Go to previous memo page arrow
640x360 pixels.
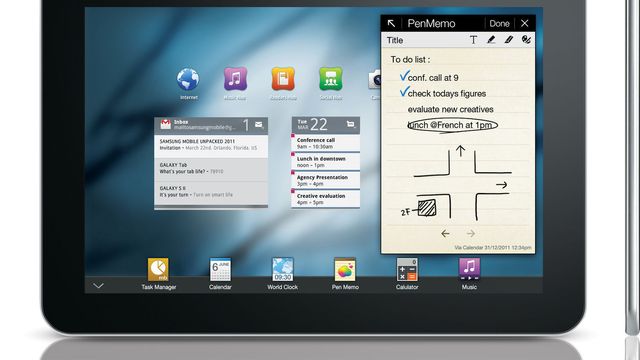(445, 233)
